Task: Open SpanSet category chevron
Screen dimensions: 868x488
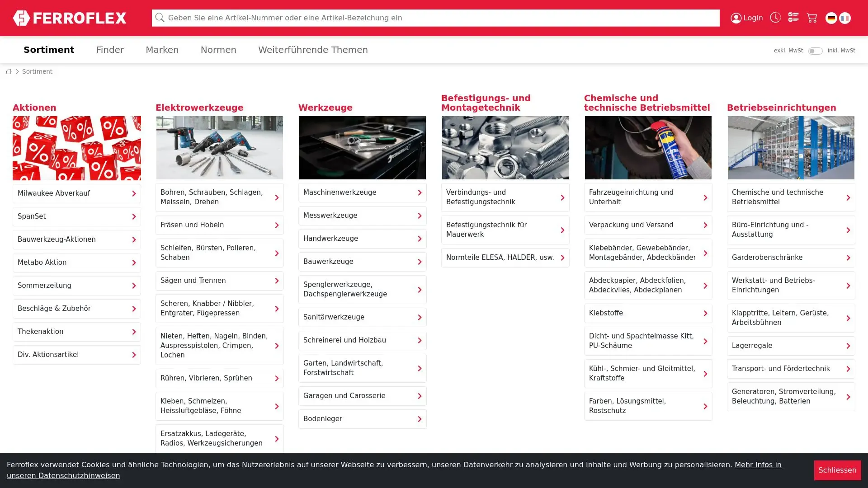Action: click(133, 217)
